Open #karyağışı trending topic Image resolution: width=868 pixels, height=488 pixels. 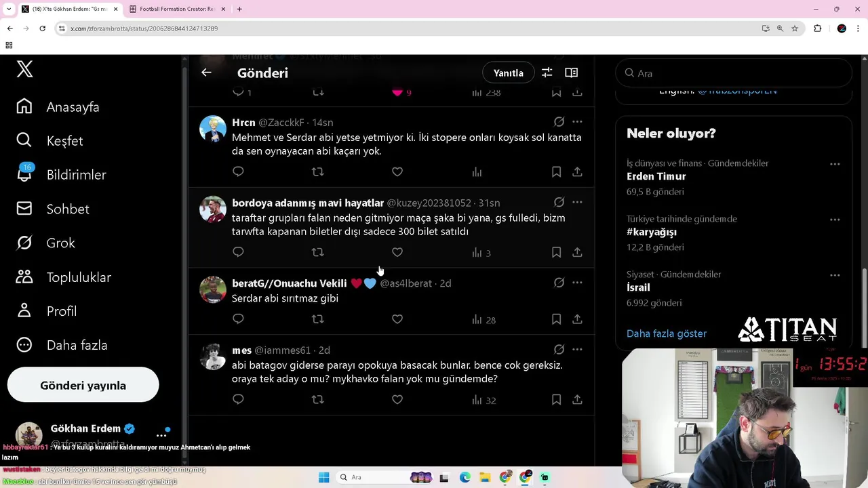(x=652, y=232)
